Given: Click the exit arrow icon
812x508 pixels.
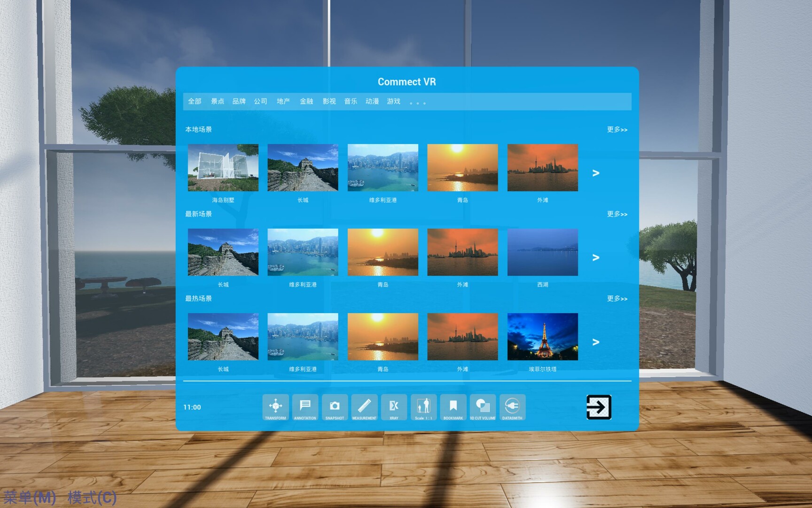Looking at the screenshot, I should tap(599, 407).
